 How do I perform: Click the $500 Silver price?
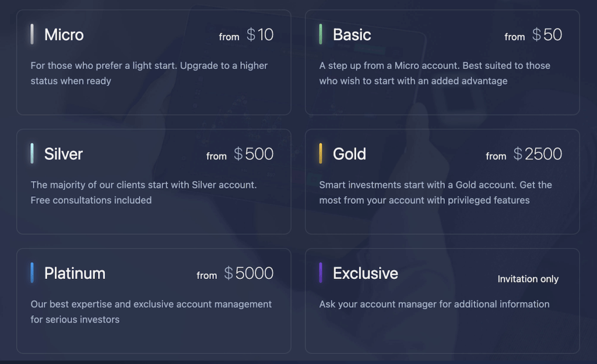[x=254, y=154]
